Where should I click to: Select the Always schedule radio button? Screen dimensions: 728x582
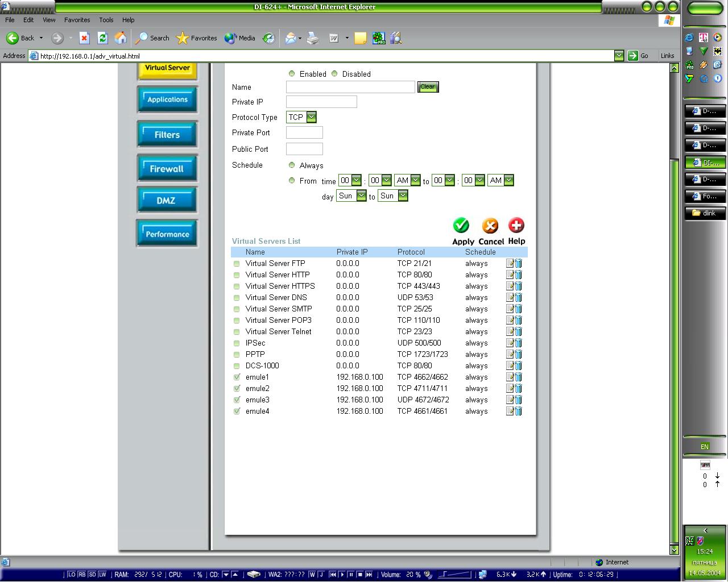tap(292, 165)
